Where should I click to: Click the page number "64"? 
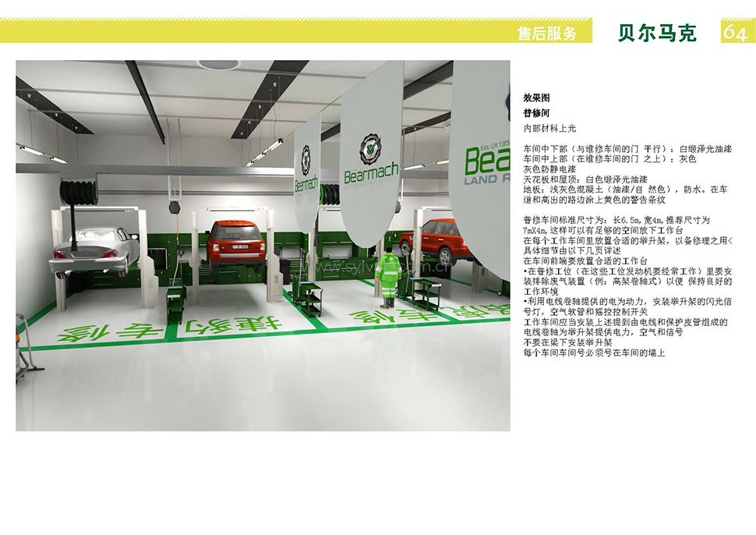(735, 32)
